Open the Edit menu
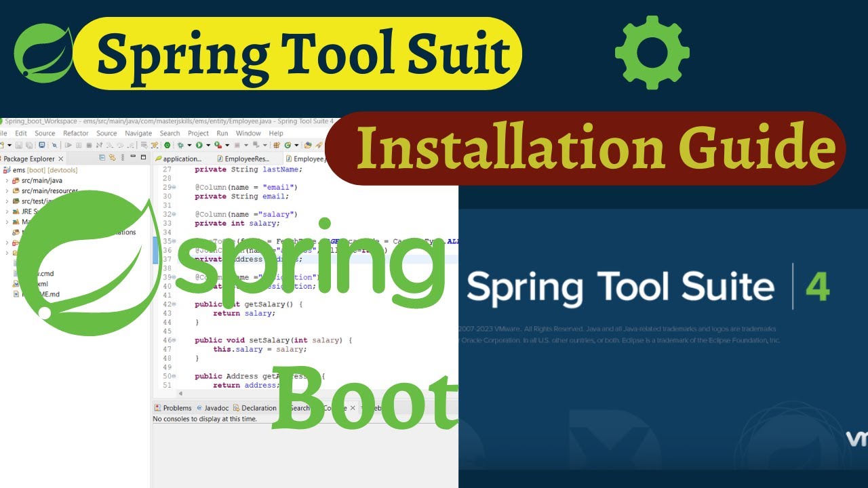Image resolution: width=868 pixels, height=488 pixels. click(x=21, y=134)
